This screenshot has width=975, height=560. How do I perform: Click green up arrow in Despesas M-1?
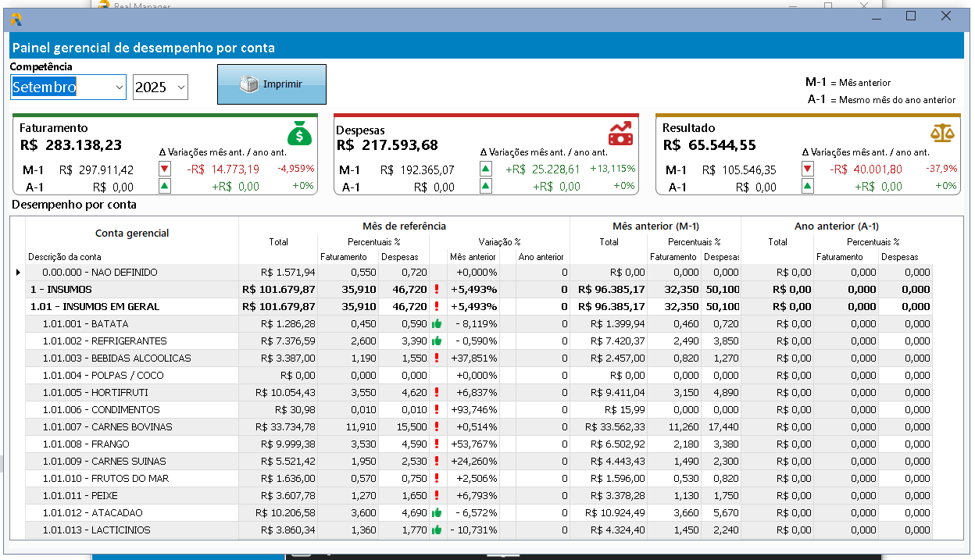click(x=485, y=169)
